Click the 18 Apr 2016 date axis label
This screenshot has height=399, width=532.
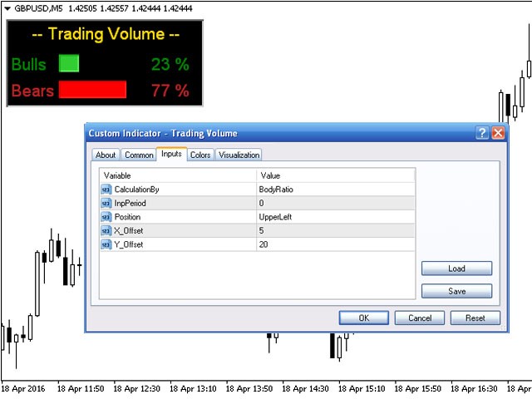tap(23, 389)
